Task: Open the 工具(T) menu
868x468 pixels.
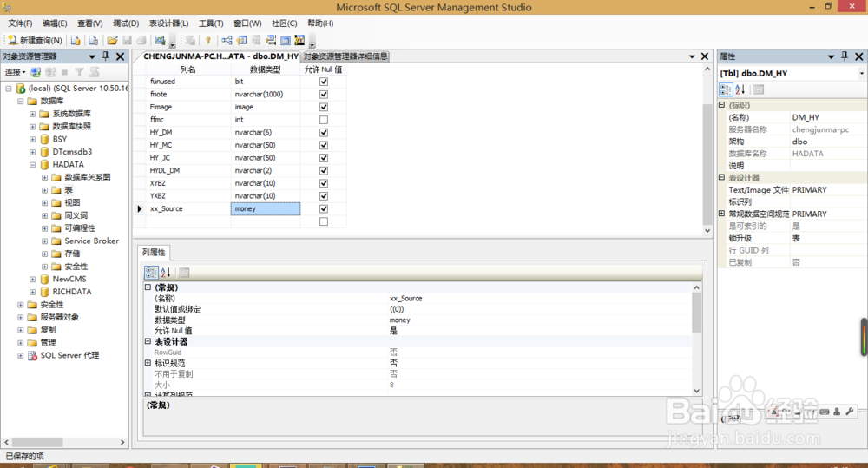Action: tap(211, 23)
